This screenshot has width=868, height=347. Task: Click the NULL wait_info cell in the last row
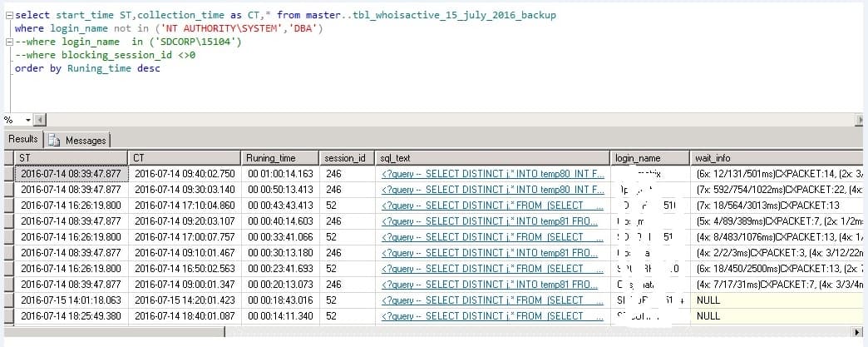tap(708, 316)
